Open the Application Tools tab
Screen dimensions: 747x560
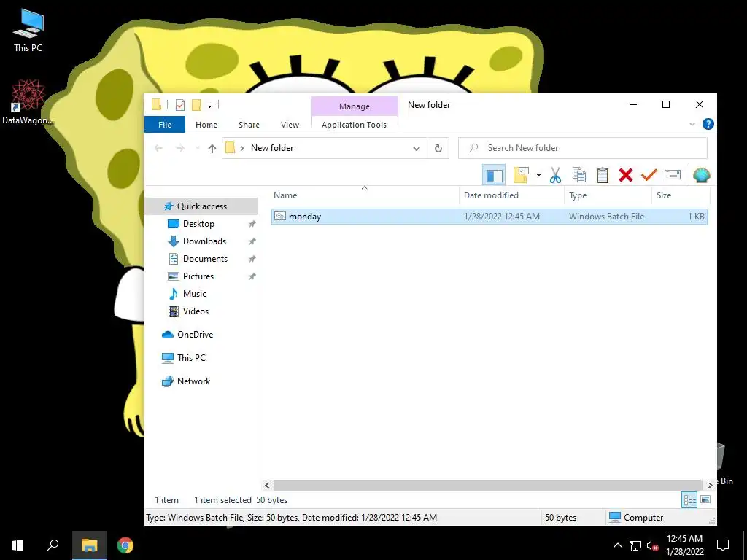(x=354, y=125)
